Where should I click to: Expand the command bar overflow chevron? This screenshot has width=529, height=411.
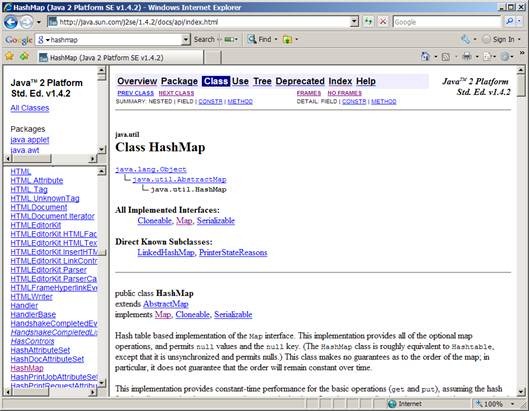[522, 53]
